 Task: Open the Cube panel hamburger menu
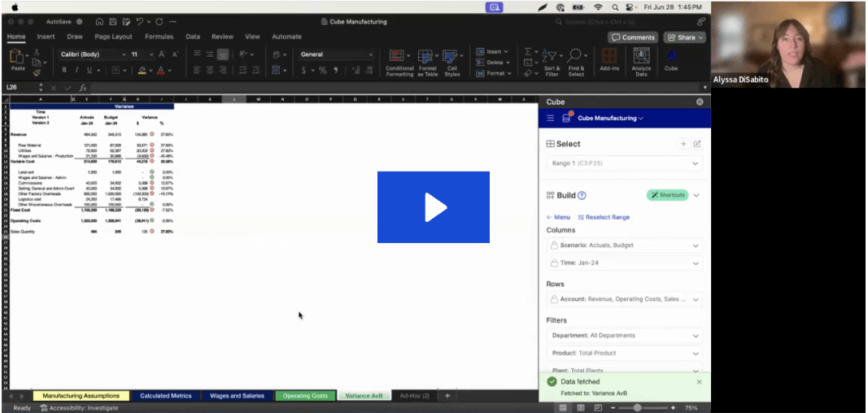[x=551, y=119]
